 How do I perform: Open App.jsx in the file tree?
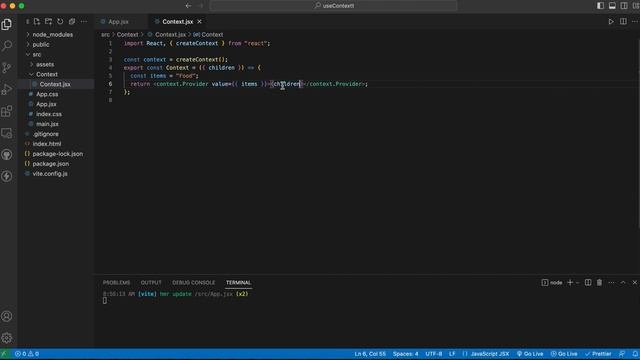pos(46,104)
